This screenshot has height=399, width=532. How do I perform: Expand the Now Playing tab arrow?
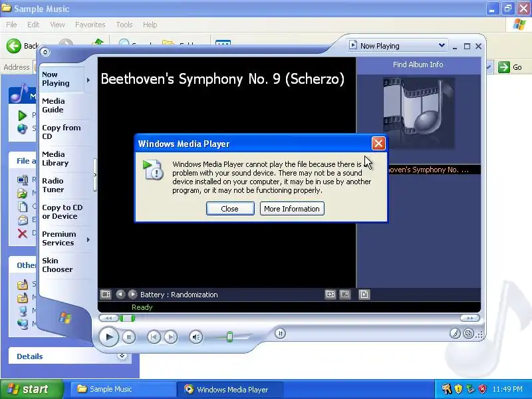click(88, 80)
